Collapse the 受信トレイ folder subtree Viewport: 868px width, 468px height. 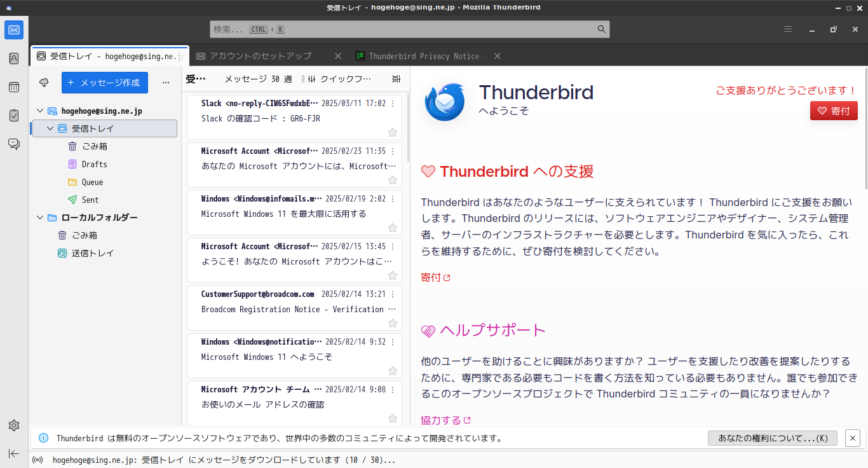click(x=50, y=128)
